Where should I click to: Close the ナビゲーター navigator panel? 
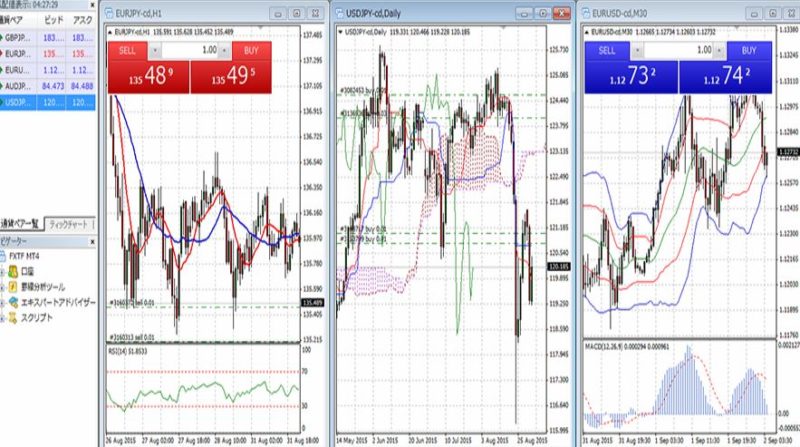pyautogui.click(x=92, y=241)
